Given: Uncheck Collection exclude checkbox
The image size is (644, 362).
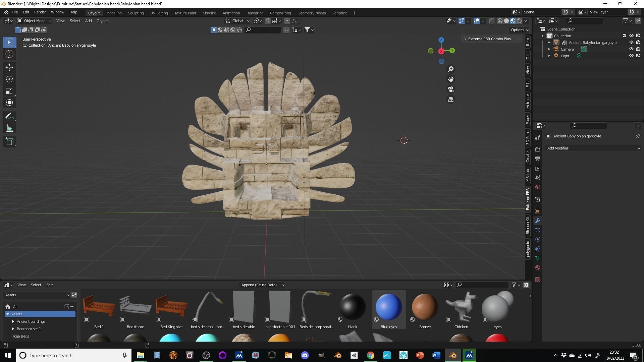Looking at the screenshot, I should pyautogui.click(x=624, y=36).
